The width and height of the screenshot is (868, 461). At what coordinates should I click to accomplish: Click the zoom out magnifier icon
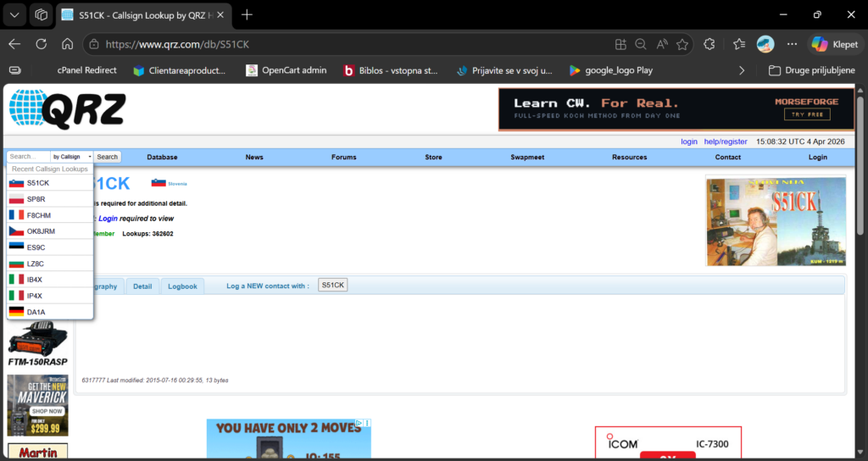pyautogui.click(x=641, y=44)
